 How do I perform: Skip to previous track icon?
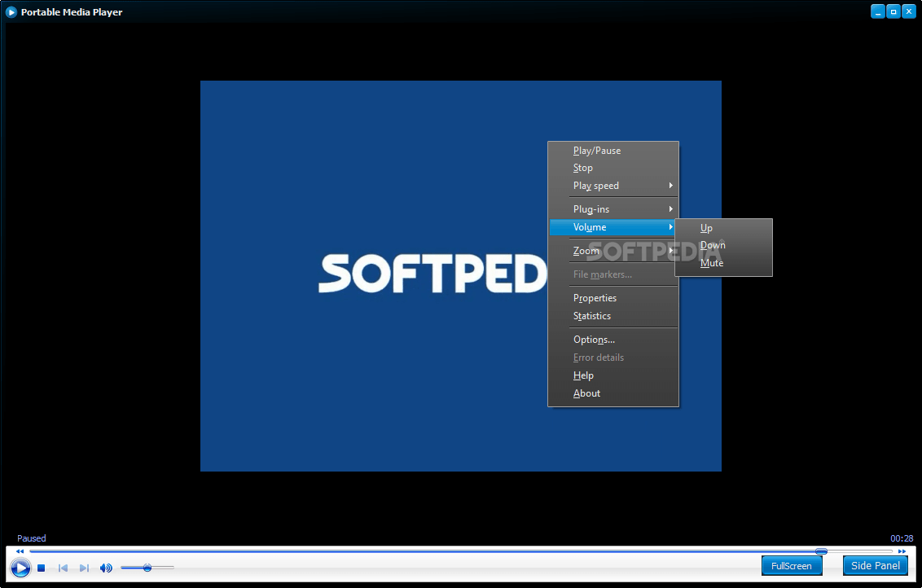[x=63, y=568]
